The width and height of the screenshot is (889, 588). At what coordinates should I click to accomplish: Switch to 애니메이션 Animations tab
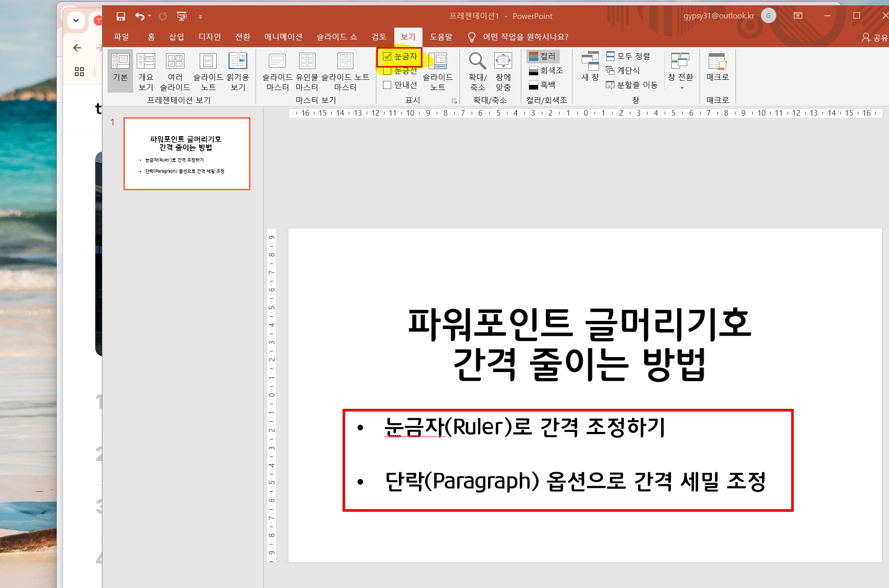pos(283,37)
